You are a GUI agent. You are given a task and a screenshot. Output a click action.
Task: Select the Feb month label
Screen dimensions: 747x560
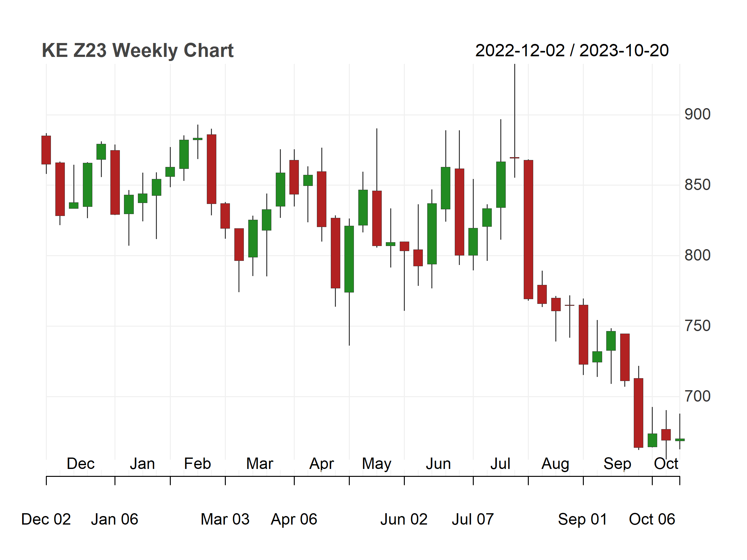197,464
